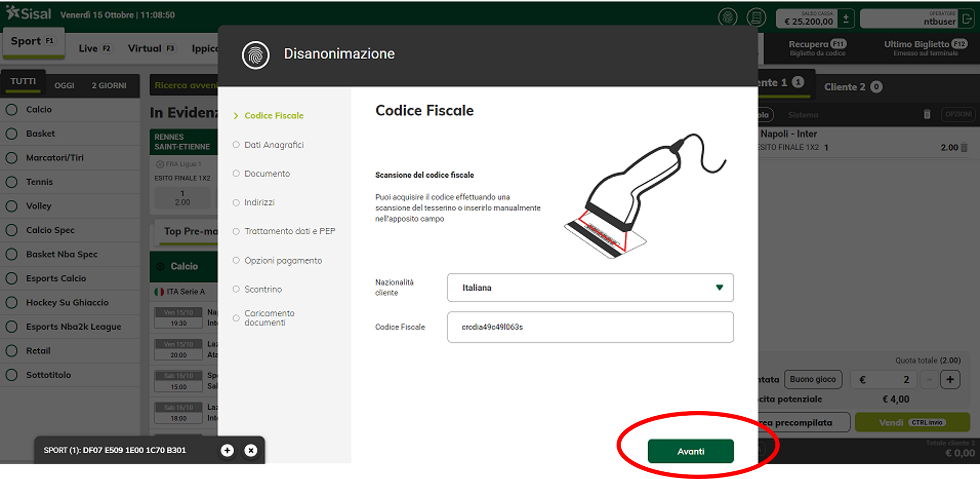This screenshot has height=479, width=980.
Task: Select the Caricamento documenti step
Action: click(x=269, y=318)
